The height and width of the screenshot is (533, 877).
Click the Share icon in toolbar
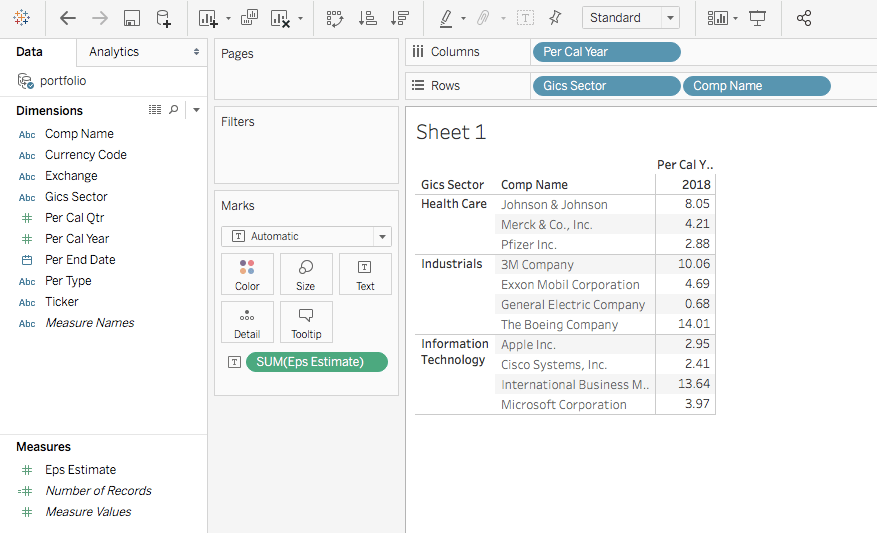[803, 18]
